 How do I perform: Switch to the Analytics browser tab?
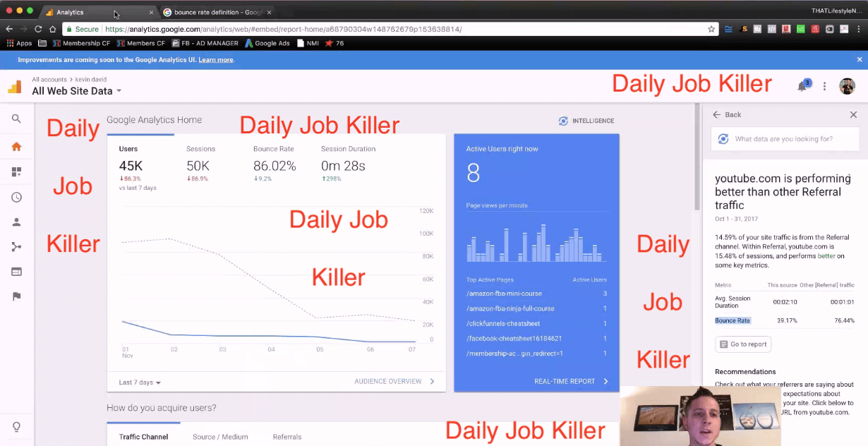[99, 13]
